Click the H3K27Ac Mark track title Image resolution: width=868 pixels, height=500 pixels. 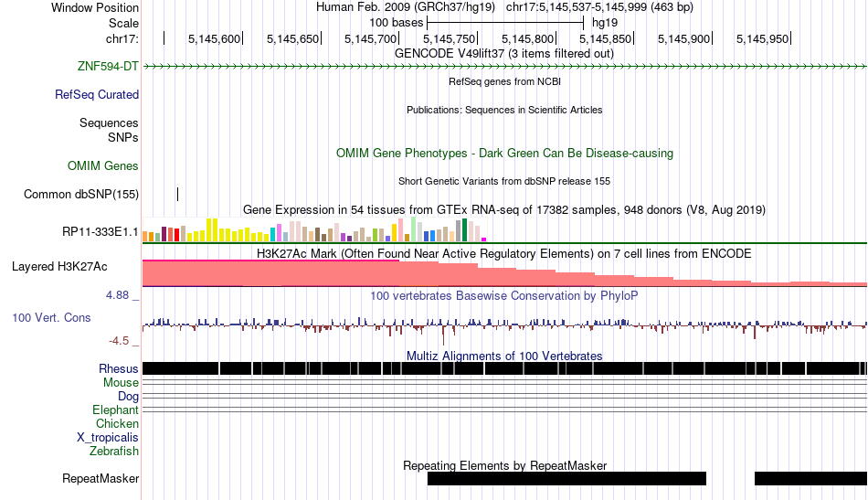click(x=504, y=253)
